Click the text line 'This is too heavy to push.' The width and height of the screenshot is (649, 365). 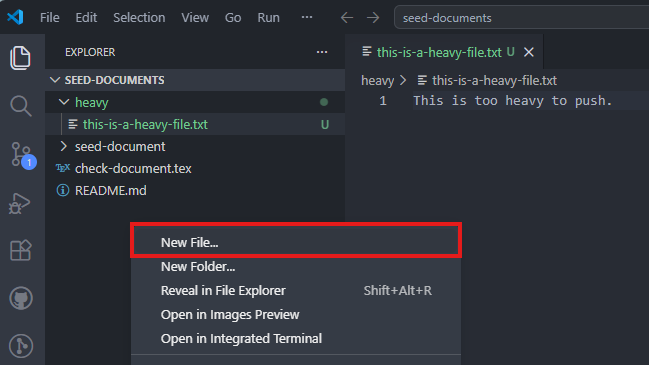[512, 101]
